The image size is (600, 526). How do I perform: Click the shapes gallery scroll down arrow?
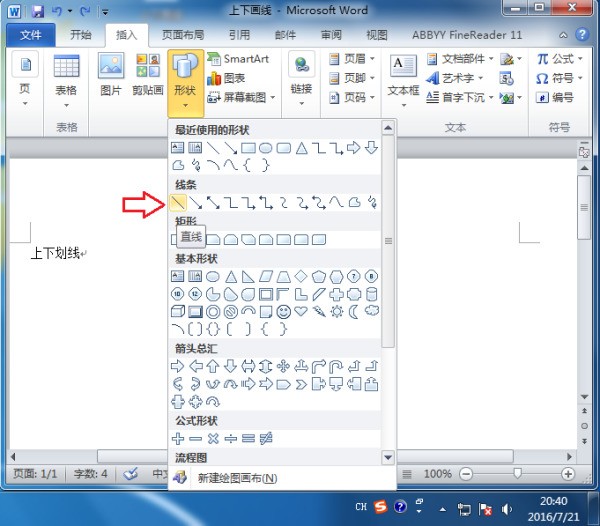[x=389, y=458]
